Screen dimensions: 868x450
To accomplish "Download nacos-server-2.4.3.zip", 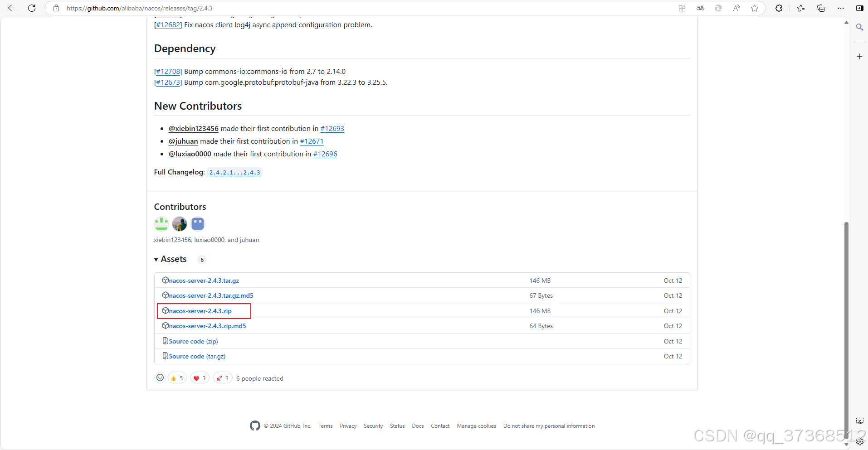I will pyautogui.click(x=200, y=311).
